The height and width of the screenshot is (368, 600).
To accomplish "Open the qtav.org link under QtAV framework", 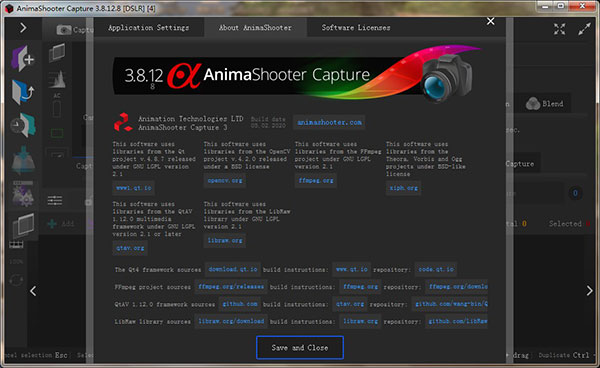I will point(130,248).
